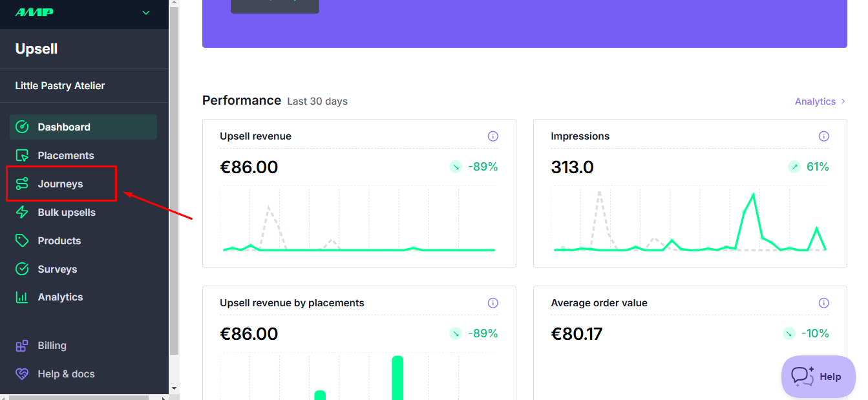Image resolution: width=868 pixels, height=400 pixels.
Task: Click the €86.00 Upsell revenue value
Action: coord(249,167)
